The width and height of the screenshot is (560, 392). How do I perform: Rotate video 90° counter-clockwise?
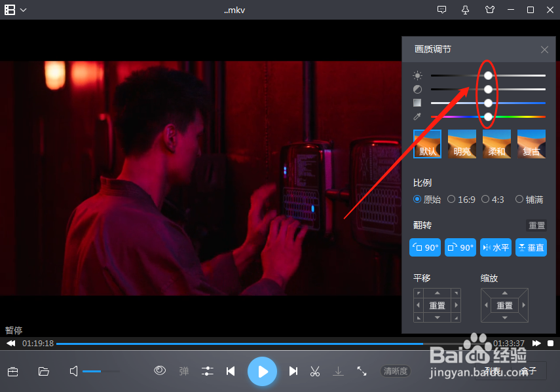(x=425, y=247)
